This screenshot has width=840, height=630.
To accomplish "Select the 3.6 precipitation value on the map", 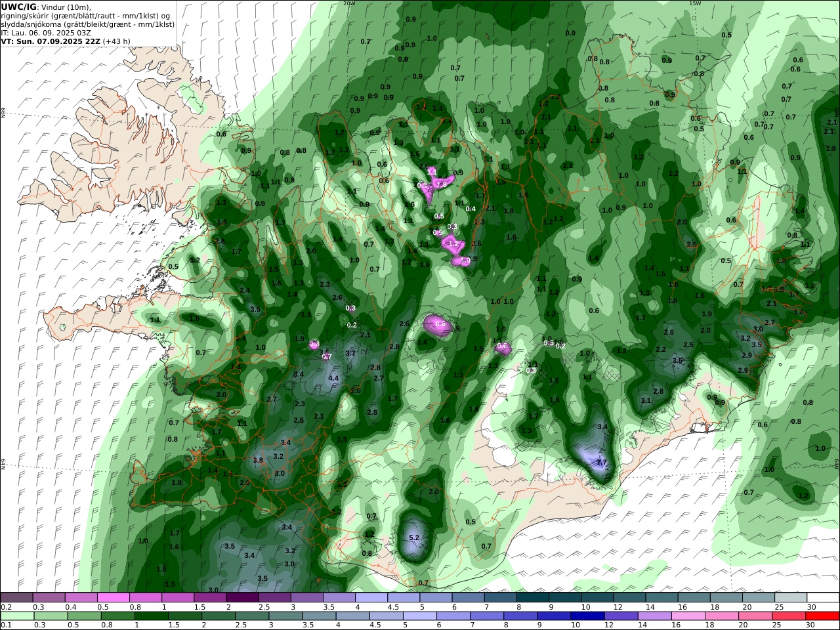I will click(678, 360).
